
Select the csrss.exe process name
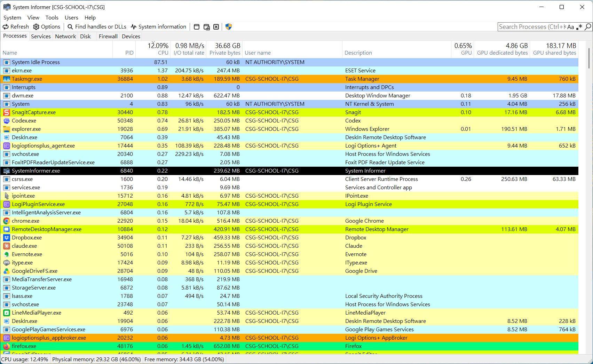(x=22, y=179)
